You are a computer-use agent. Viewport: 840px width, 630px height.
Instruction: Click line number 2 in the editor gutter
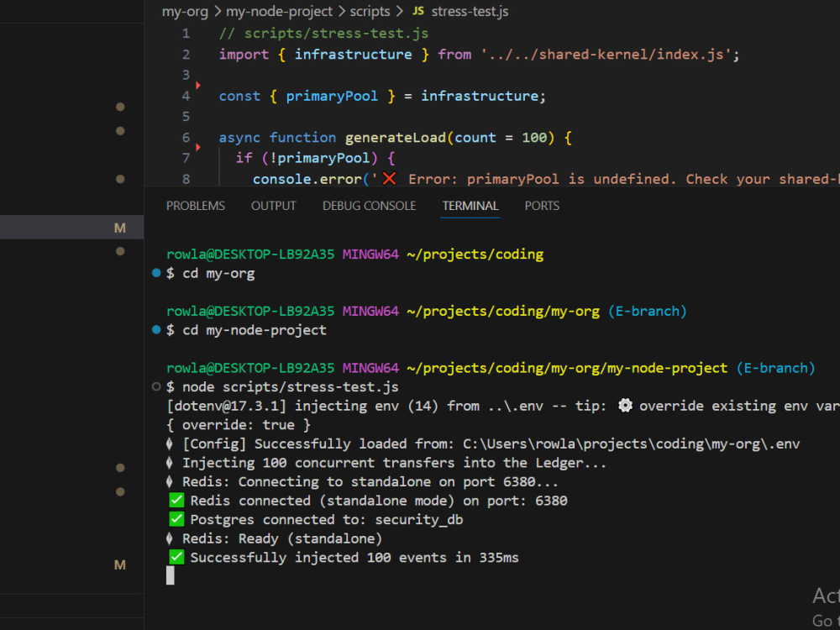tap(186, 54)
